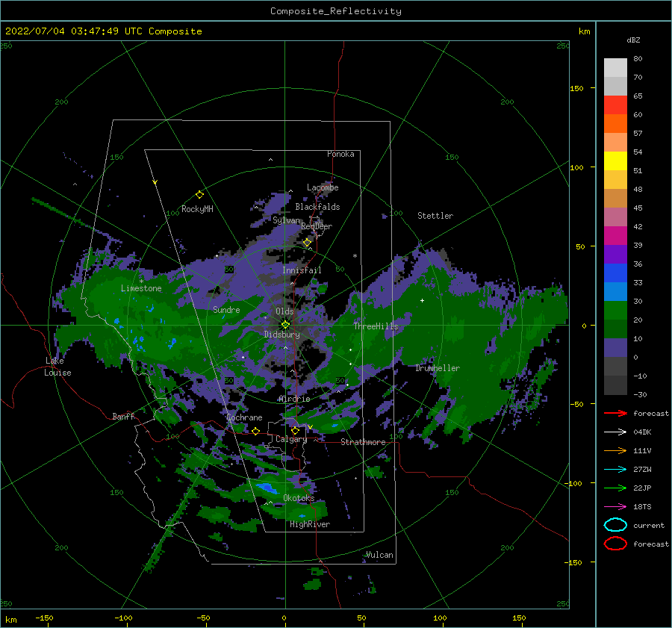The image size is (672, 628).
Task: Click the Drumheller city label
Action: pyautogui.click(x=438, y=368)
